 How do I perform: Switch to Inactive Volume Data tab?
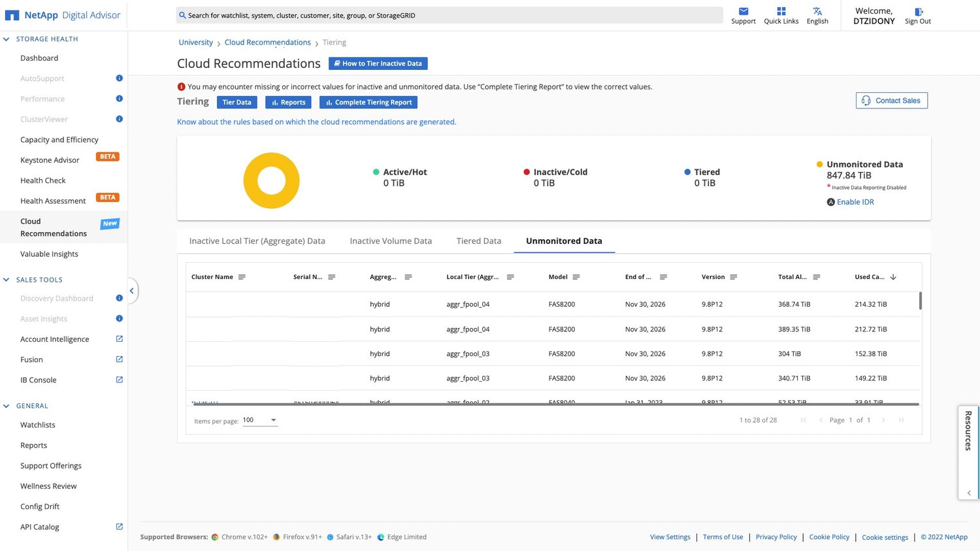point(391,241)
